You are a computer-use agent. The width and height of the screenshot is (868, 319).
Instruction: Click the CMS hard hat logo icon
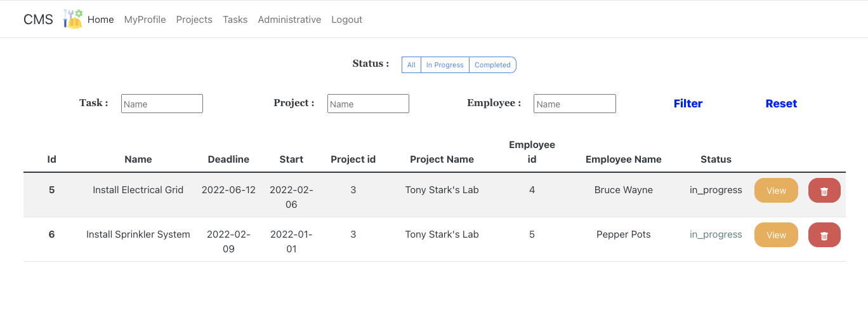(73, 19)
